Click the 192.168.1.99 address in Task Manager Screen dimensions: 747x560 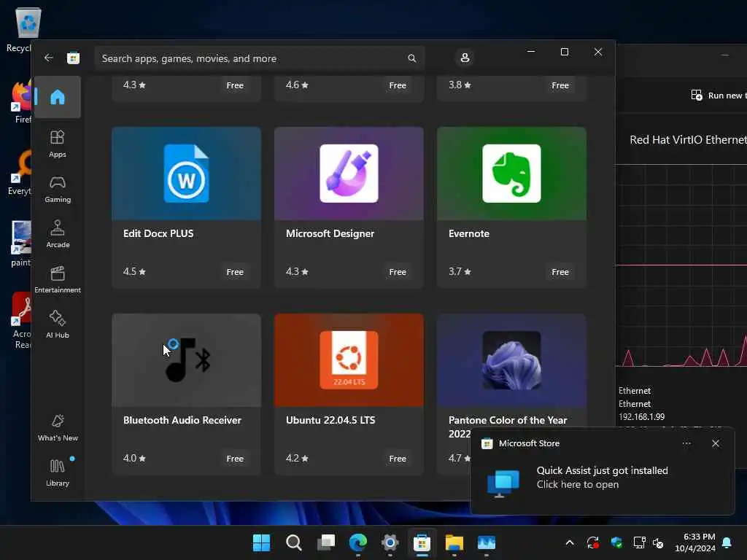641,416
